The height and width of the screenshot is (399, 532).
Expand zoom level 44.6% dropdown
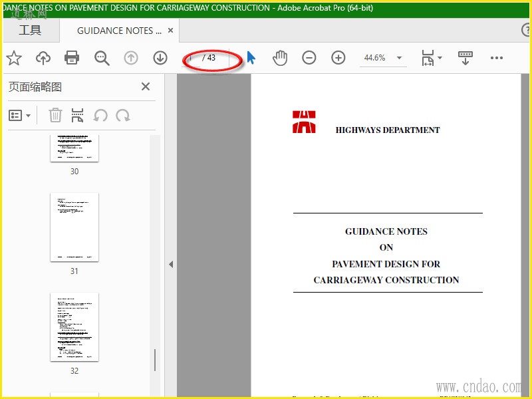coord(400,58)
